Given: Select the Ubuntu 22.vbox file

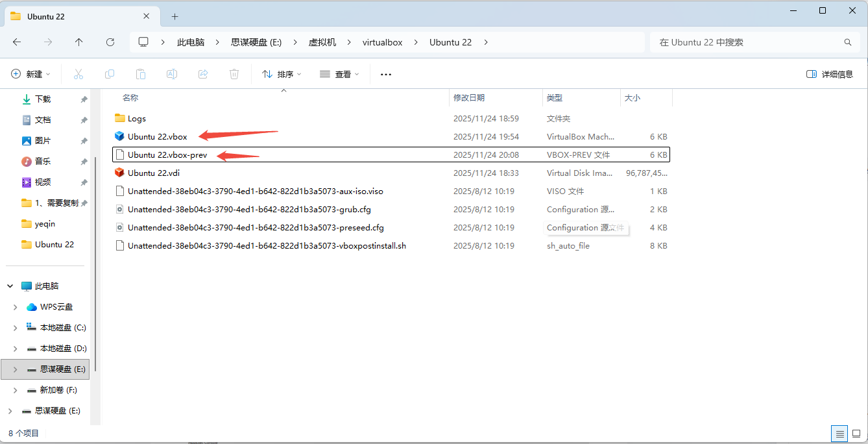Looking at the screenshot, I should 157,137.
